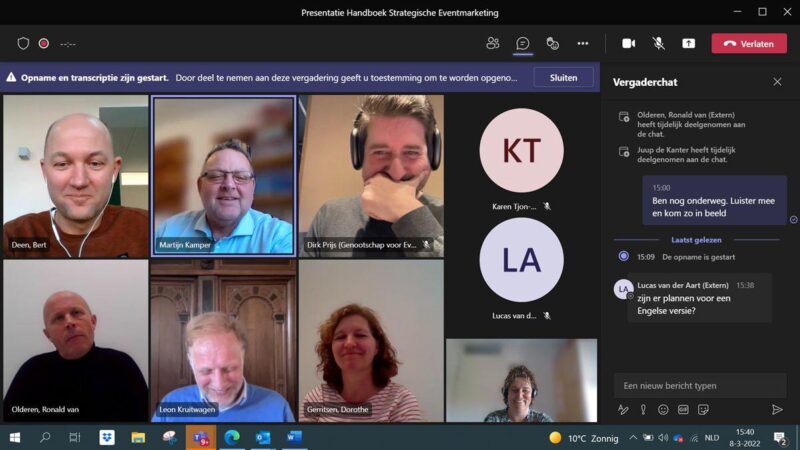The height and width of the screenshot is (450, 800).
Task: Leave the meeting with Verlaten button
Action: click(x=749, y=44)
